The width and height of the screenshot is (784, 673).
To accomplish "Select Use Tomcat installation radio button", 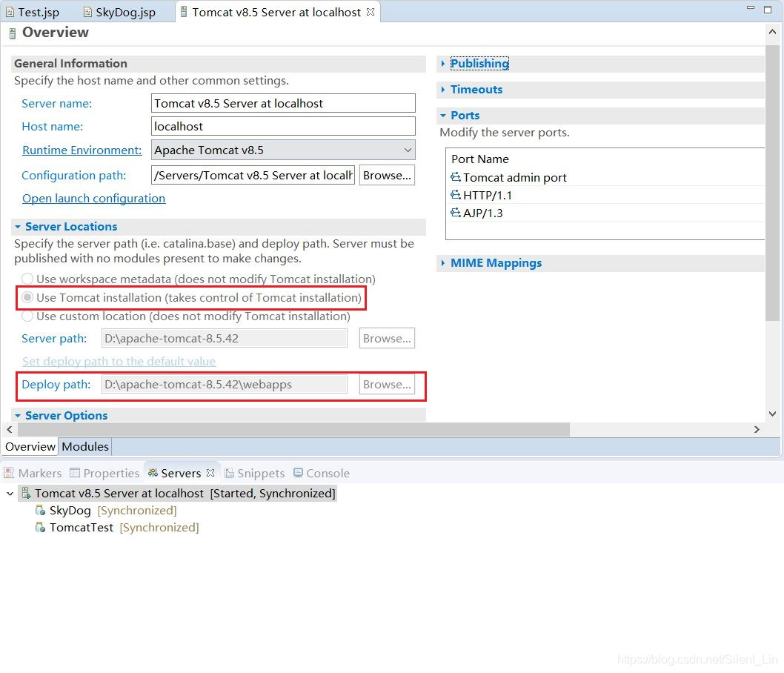I will pyautogui.click(x=27, y=297).
